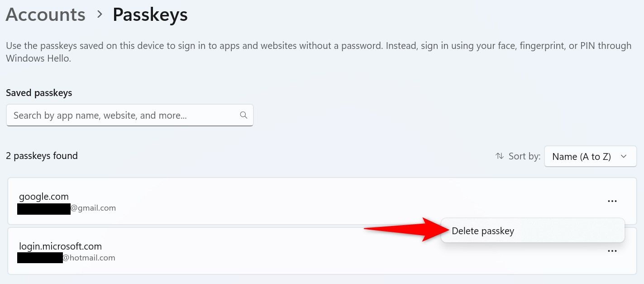
Task: Click the 2 passkeys found label
Action: click(x=42, y=156)
